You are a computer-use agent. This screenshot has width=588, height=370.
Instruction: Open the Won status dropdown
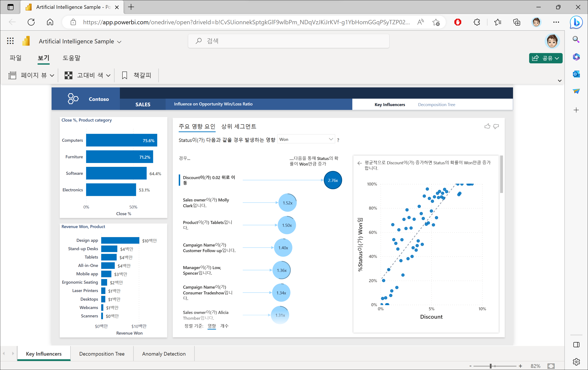point(306,139)
